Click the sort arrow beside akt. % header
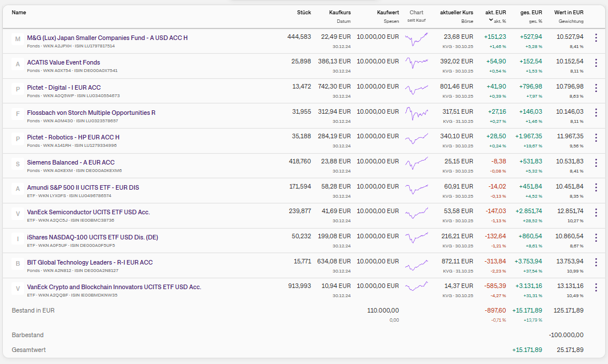The height and width of the screenshot is (364, 608). click(x=490, y=20)
